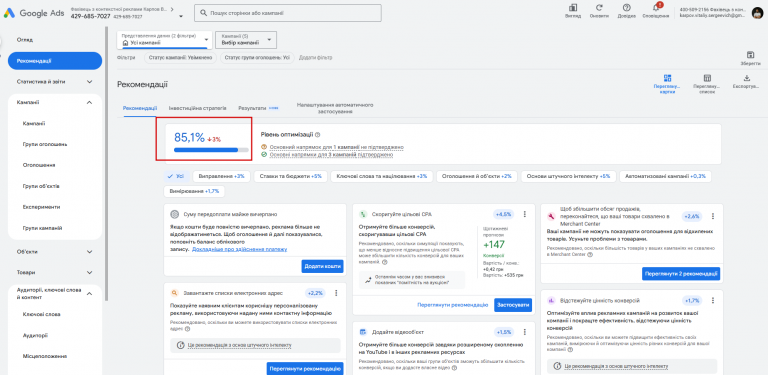The image size is (768, 375).
Task: Open Налаштування автоматичного застосування tab
Action: [x=335, y=108]
